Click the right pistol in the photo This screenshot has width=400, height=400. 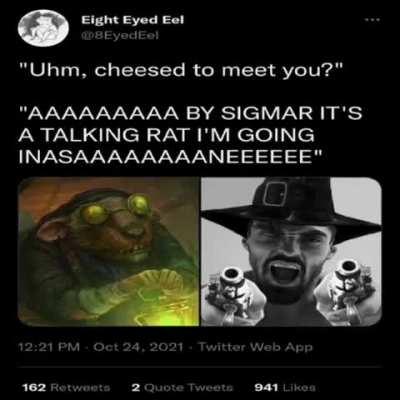click(x=350, y=292)
